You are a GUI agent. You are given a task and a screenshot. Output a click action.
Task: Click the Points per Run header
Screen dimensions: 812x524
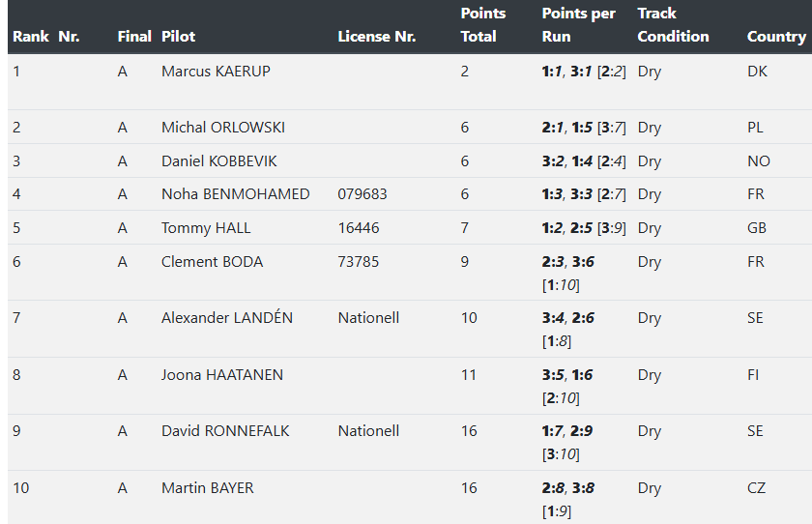[x=578, y=25]
